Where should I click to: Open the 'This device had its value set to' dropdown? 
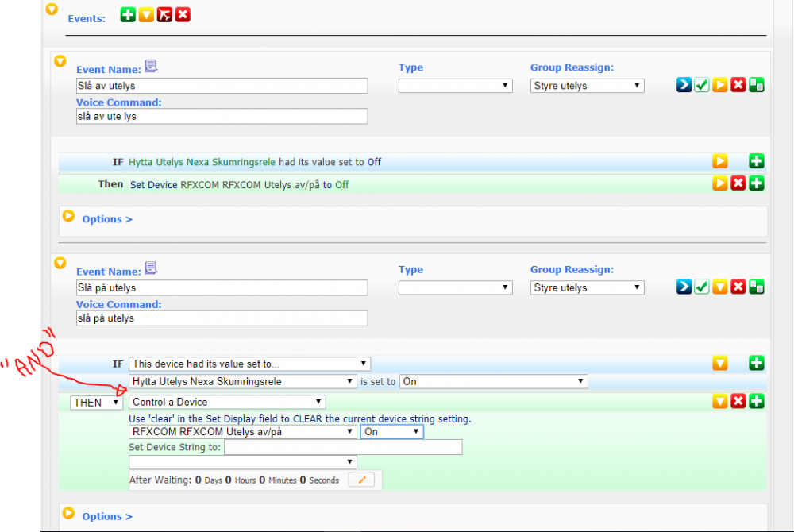pyautogui.click(x=250, y=364)
